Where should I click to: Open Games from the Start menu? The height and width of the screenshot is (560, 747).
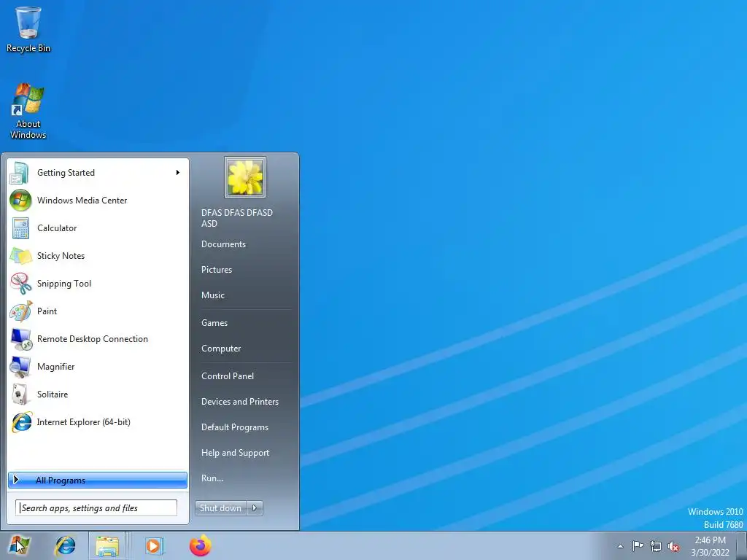214,323
